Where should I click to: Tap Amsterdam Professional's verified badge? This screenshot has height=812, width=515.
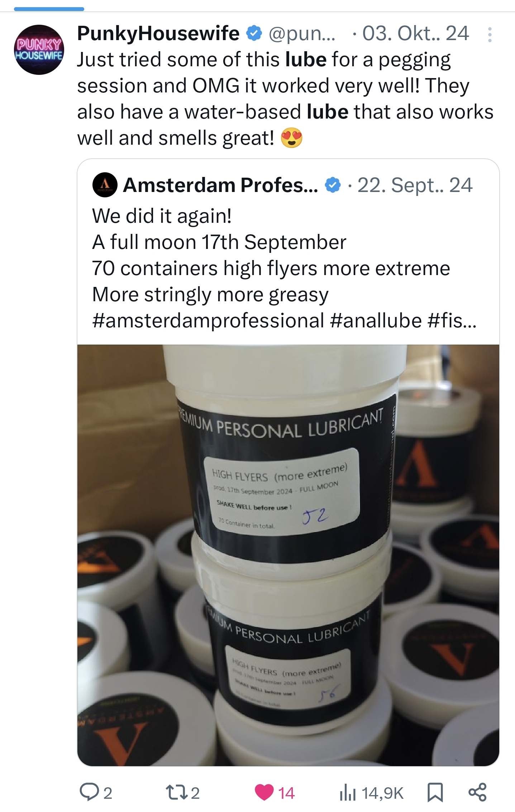[333, 185]
